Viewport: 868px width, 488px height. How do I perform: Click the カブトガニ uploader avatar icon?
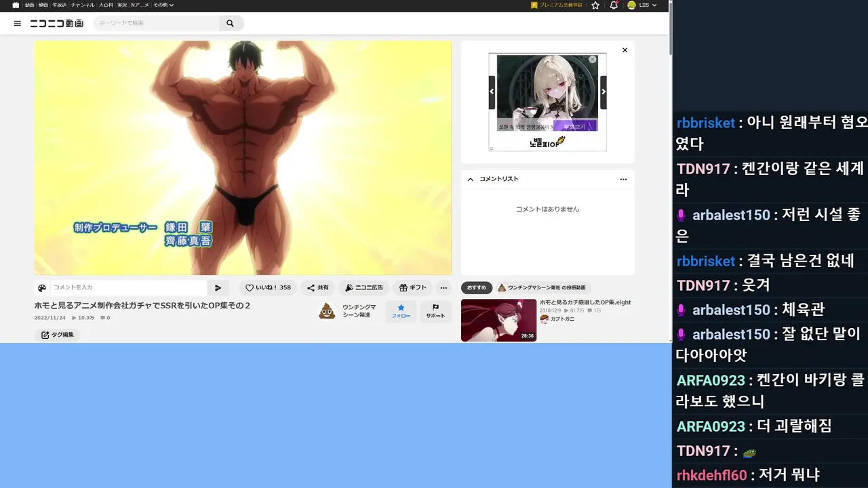coord(544,319)
